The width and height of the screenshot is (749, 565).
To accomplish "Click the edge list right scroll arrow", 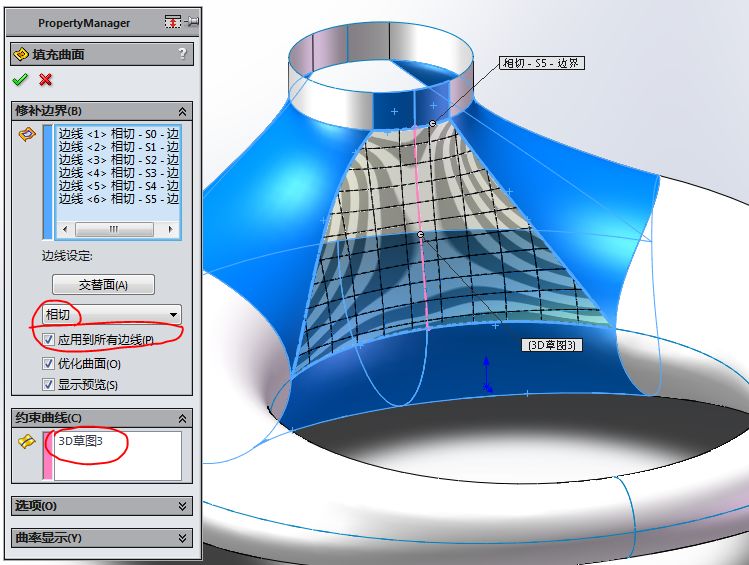I will pyautogui.click(x=171, y=229).
